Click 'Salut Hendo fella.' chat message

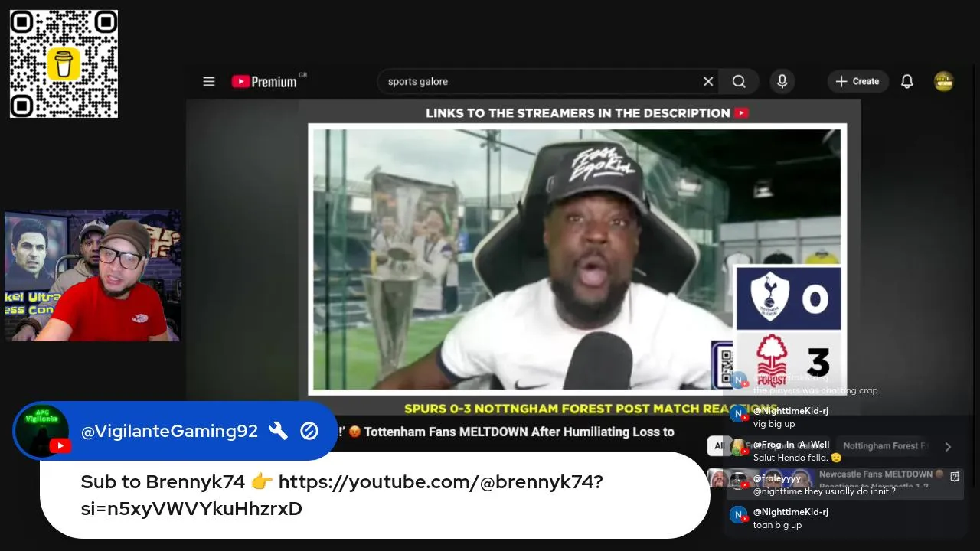coord(797,458)
